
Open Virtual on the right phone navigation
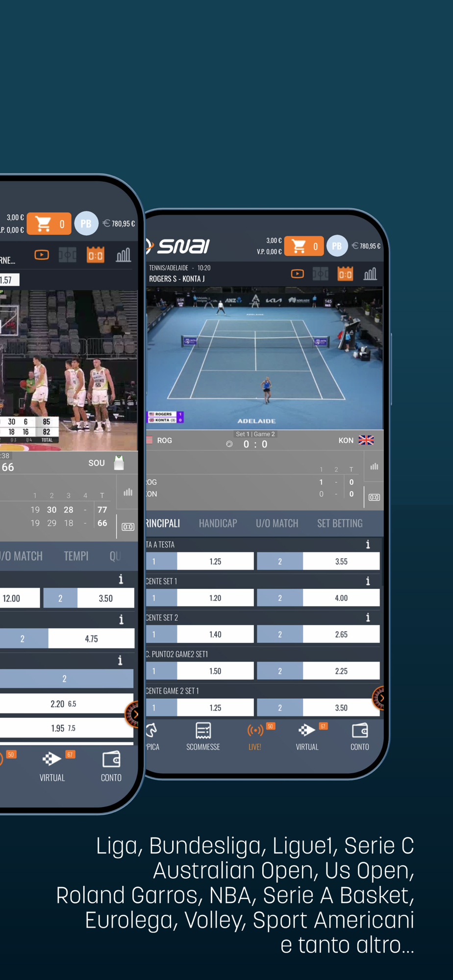pos(307,737)
